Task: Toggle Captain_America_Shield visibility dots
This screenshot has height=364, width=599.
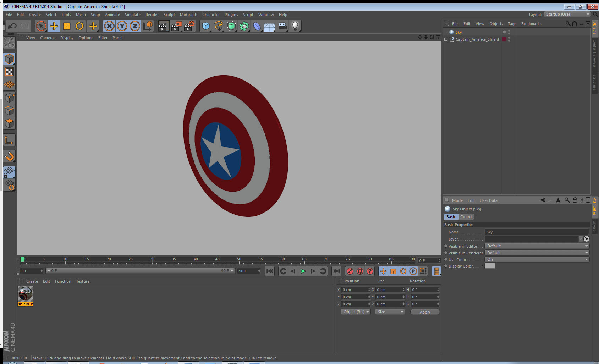Action: pyautogui.click(x=509, y=39)
